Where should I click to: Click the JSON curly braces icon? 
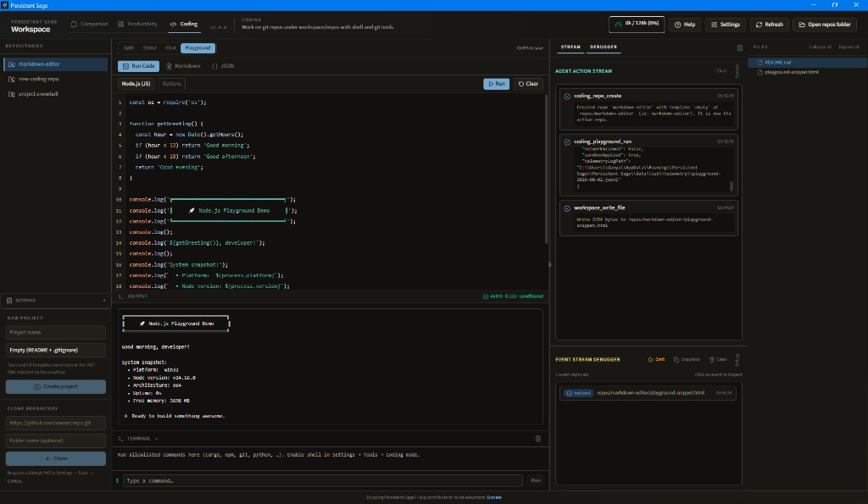tap(214, 66)
